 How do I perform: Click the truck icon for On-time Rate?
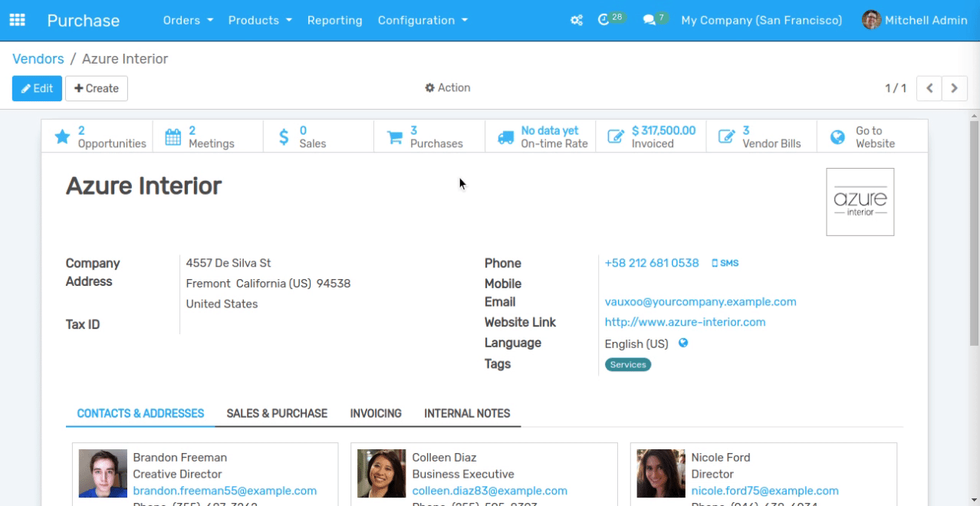pos(505,137)
